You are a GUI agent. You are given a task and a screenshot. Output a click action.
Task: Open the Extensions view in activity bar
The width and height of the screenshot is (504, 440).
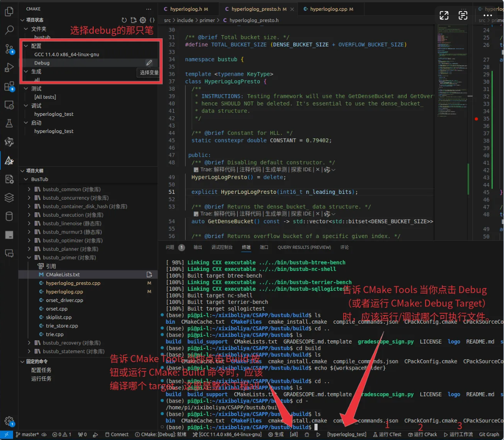pos(9,86)
